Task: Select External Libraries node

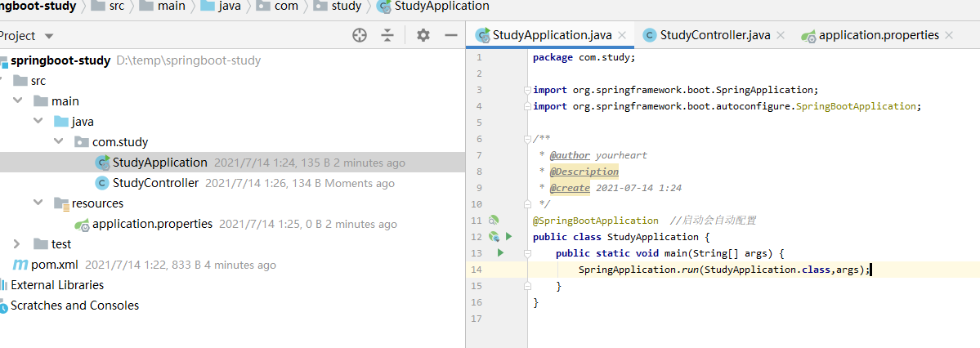Action: 57,285
